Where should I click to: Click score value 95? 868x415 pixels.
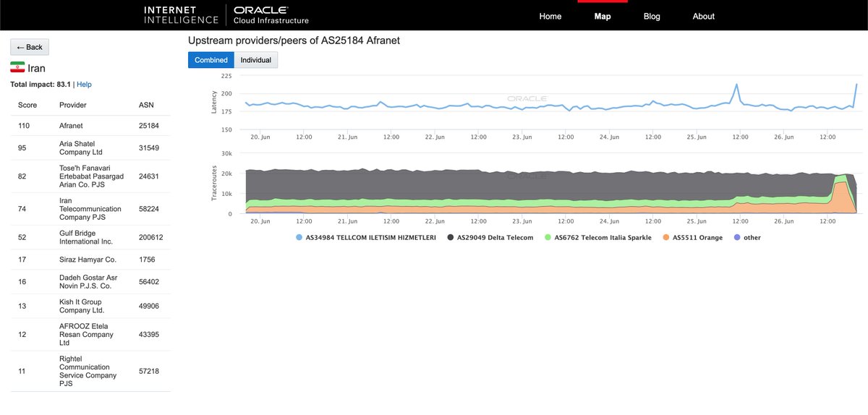pyautogui.click(x=22, y=148)
